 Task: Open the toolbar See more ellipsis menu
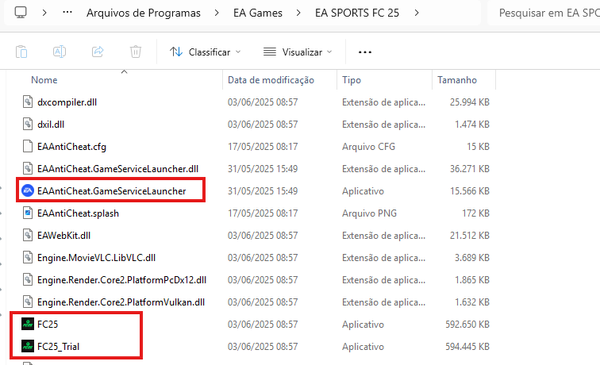(365, 52)
